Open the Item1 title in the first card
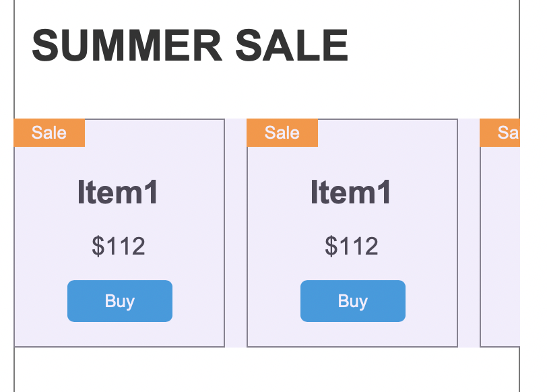 (119, 193)
